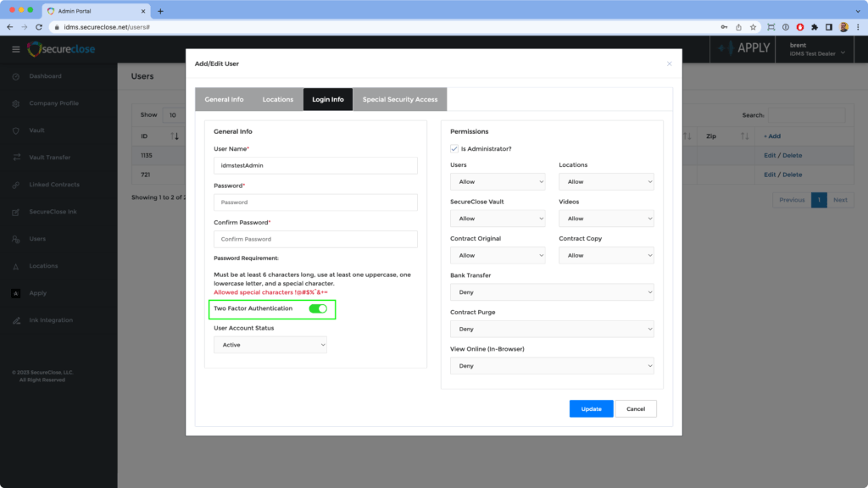Click the Users sidebar icon
This screenshot has height=488, width=868.
[x=16, y=239]
